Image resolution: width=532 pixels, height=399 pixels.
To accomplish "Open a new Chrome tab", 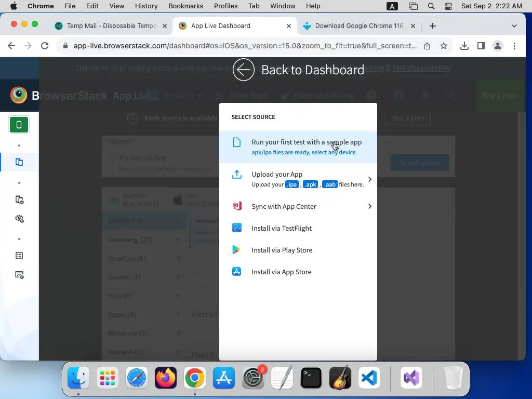I will (x=433, y=26).
